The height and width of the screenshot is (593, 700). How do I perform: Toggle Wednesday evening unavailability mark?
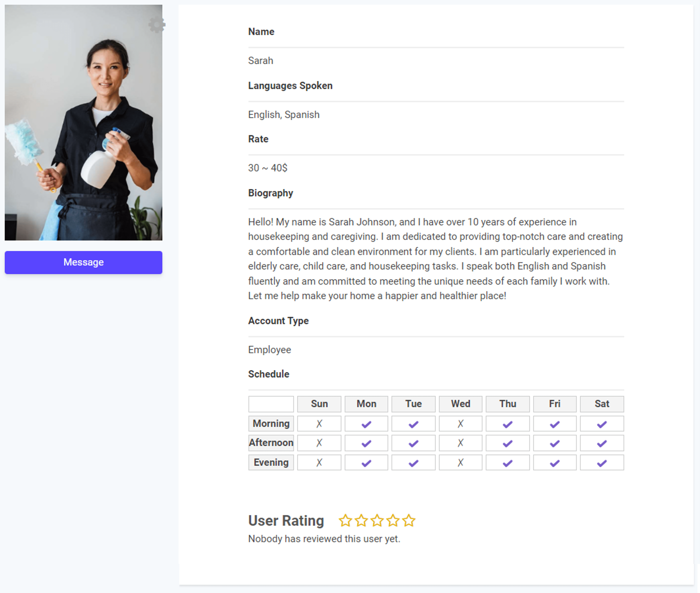[461, 462]
